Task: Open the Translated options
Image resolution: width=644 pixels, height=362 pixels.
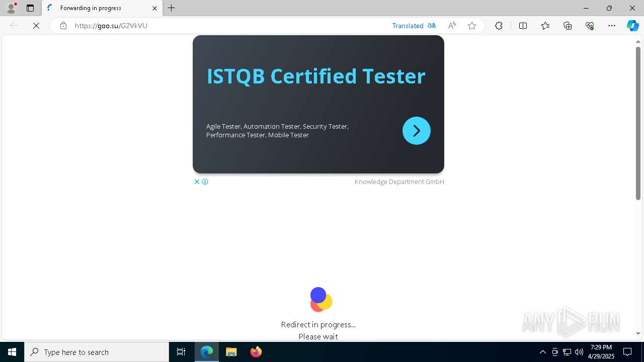Action: coord(408,26)
